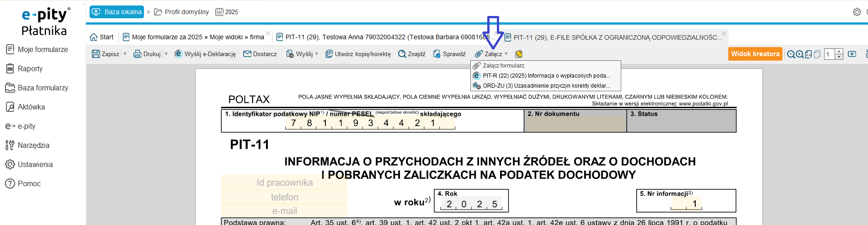Click the Drukuj printer icon
The width and height of the screenshot is (868, 225).
(137, 54)
